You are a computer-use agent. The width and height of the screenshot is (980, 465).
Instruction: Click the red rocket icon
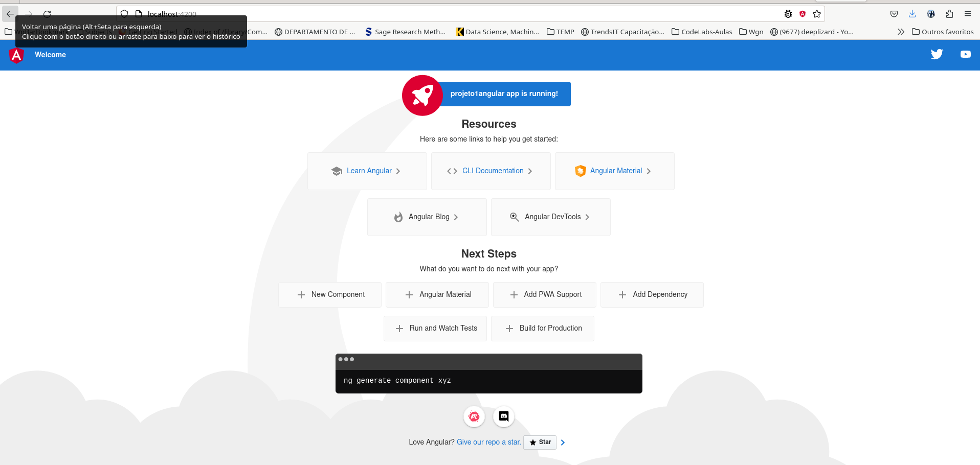click(422, 96)
